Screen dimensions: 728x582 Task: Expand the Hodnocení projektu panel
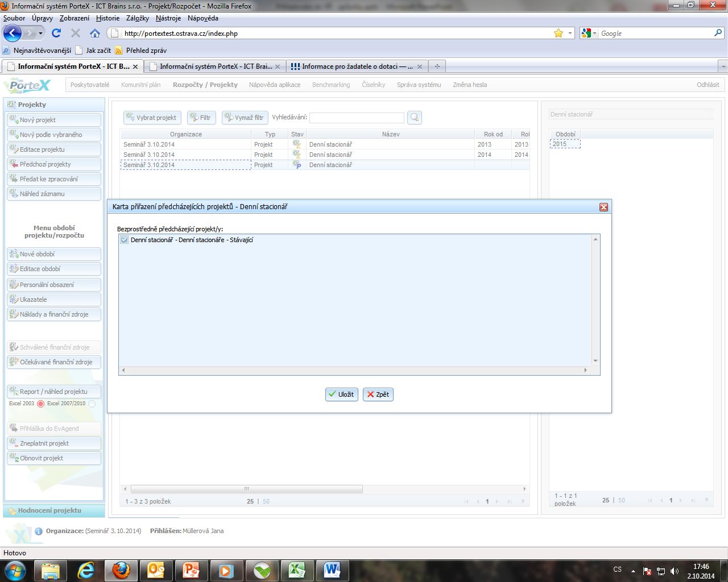click(54, 510)
